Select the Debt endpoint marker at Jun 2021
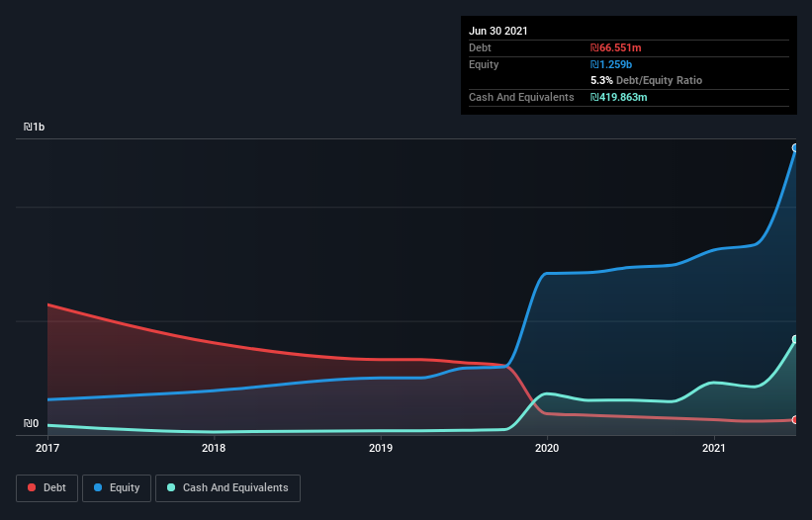Viewport: 812px width, 520px height. pyautogui.click(x=795, y=419)
